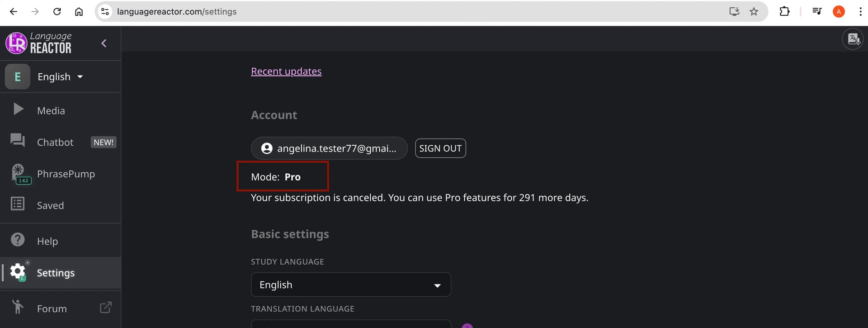Click the Saved list icon
The image size is (868, 328).
[x=18, y=204]
